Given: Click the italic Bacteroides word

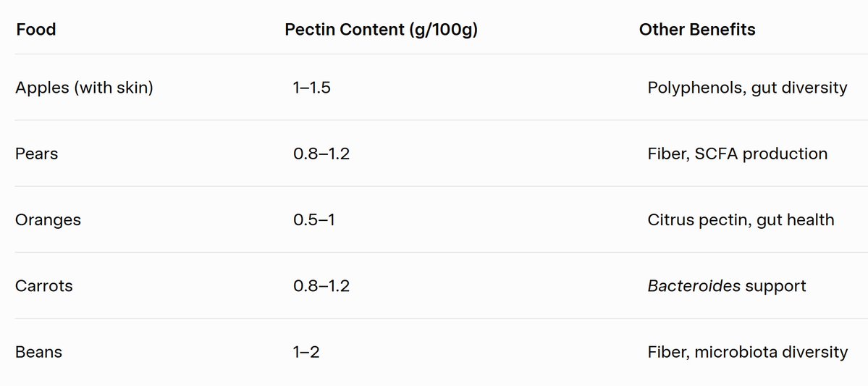Looking at the screenshot, I should coord(694,286).
